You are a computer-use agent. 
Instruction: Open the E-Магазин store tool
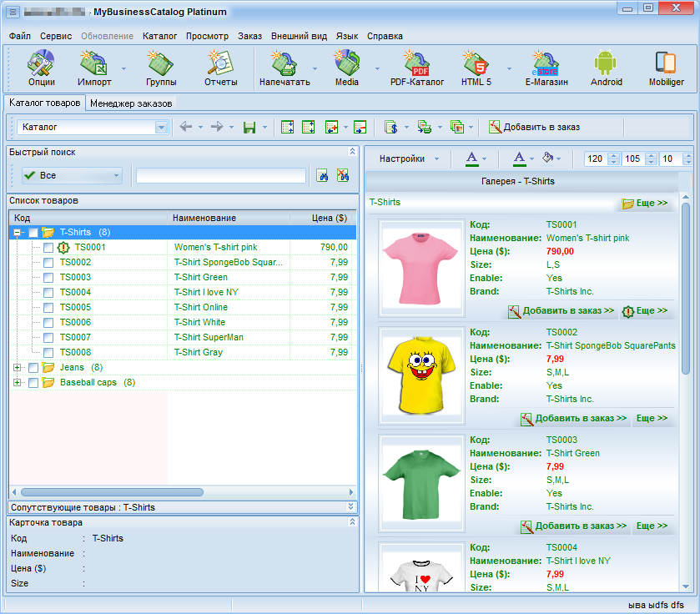coord(546,68)
